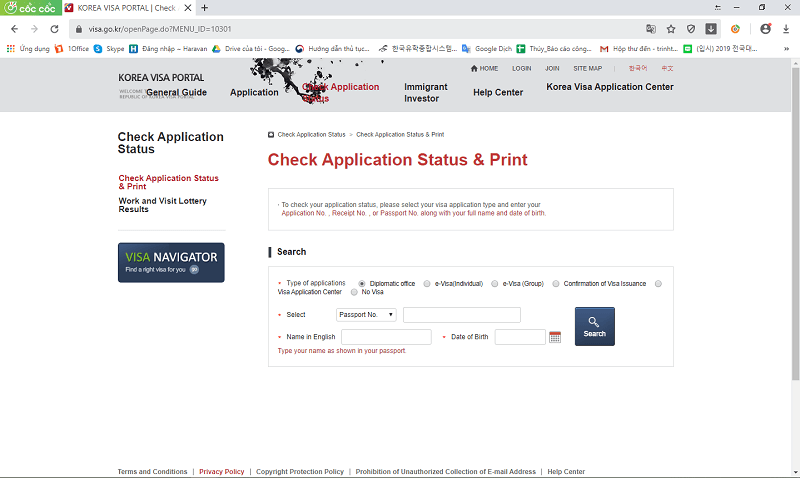The image size is (800, 478).
Task: Open a new browser tab
Action: coord(205,8)
